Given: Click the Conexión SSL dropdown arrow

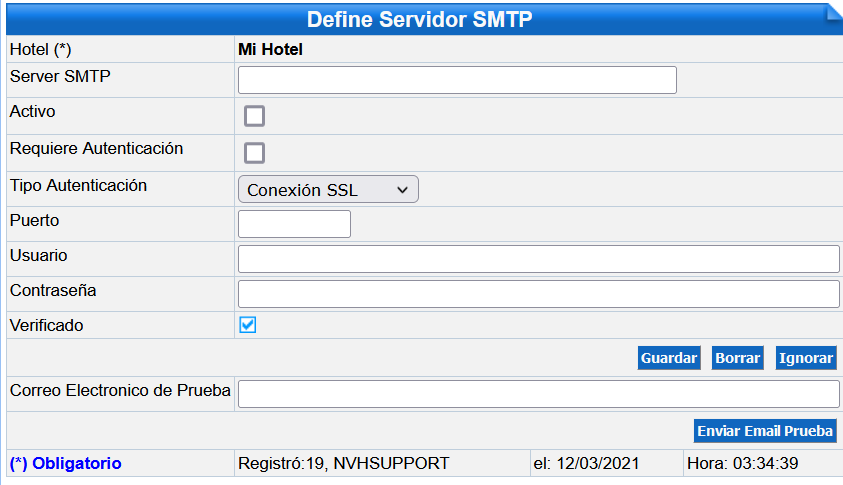Looking at the screenshot, I should click(x=402, y=190).
